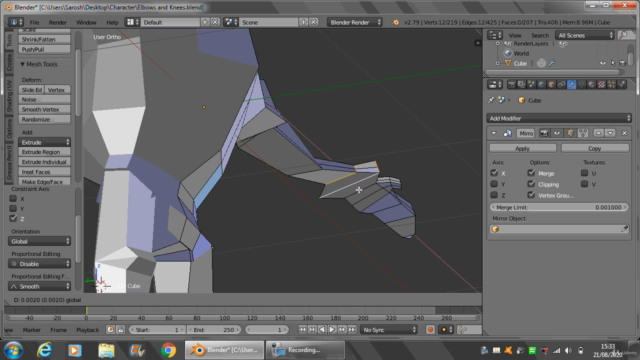Viewport: 640px width, 360px height.
Task: Open the Window menu
Action: pos(86,22)
